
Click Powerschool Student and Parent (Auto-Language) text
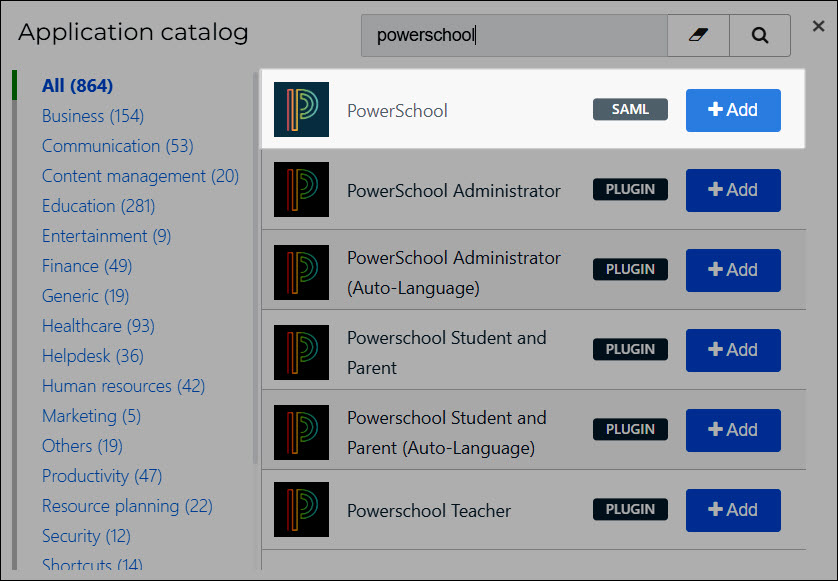tap(447, 432)
